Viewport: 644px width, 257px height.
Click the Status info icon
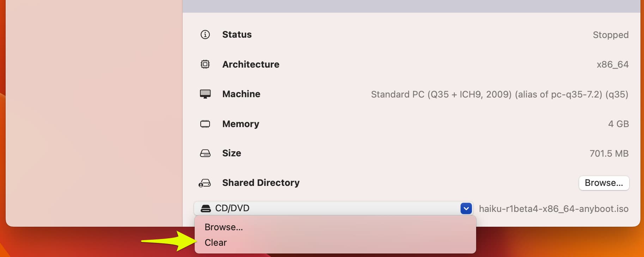click(x=205, y=35)
